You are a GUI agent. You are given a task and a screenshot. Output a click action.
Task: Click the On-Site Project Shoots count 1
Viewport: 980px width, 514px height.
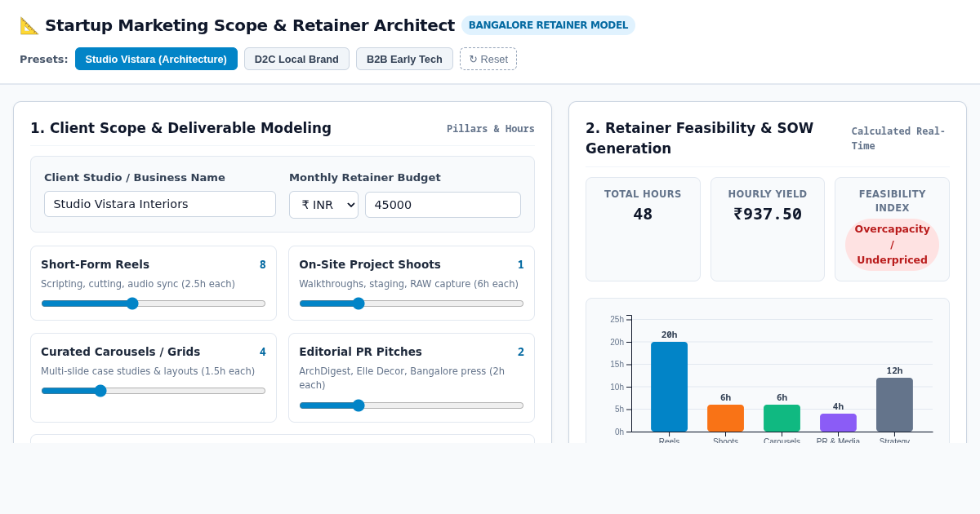521,264
